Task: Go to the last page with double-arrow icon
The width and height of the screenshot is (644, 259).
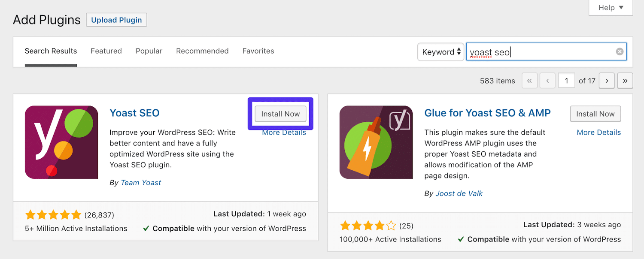Action: (x=625, y=80)
